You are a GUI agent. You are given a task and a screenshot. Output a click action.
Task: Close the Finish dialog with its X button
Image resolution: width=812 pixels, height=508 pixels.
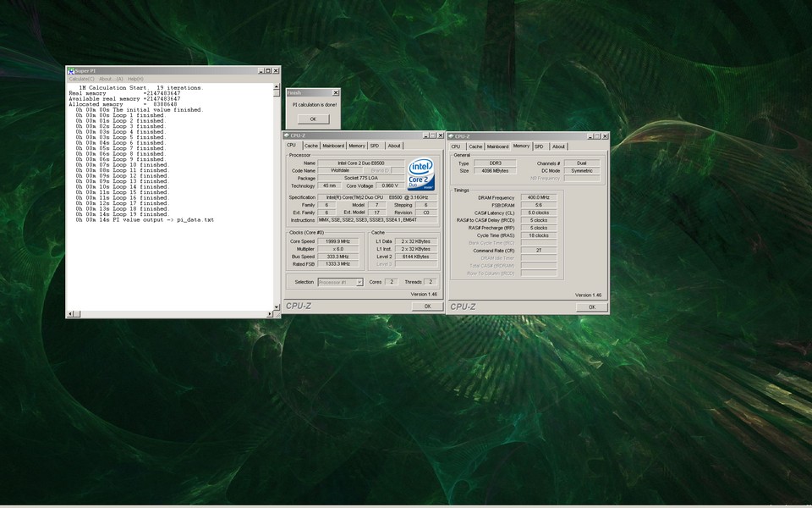point(336,92)
